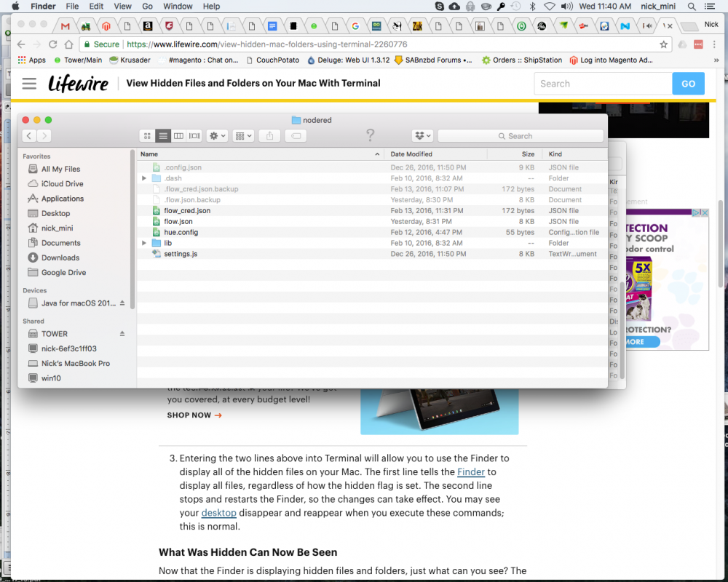This screenshot has height=582, width=728.
Task: Select the .flow_cred.json.backup file
Action: coord(372,189)
